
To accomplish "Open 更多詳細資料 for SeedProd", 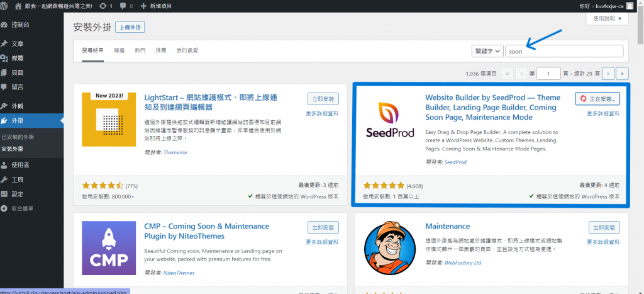I will [603, 113].
